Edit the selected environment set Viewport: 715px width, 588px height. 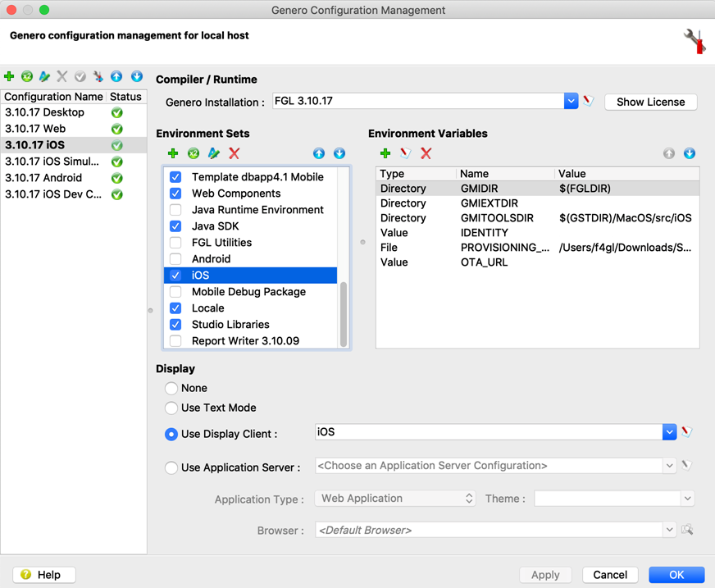(x=213, y=153)
